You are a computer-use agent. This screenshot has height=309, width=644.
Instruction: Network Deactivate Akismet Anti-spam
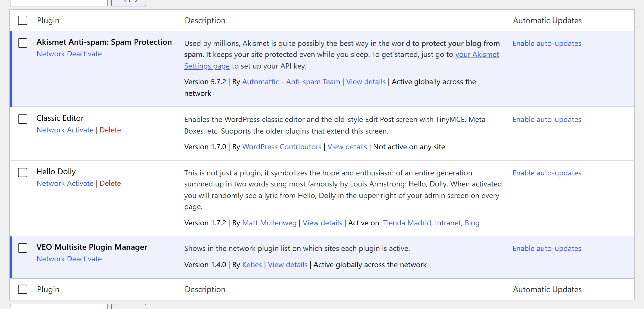(x=69, y=54)
